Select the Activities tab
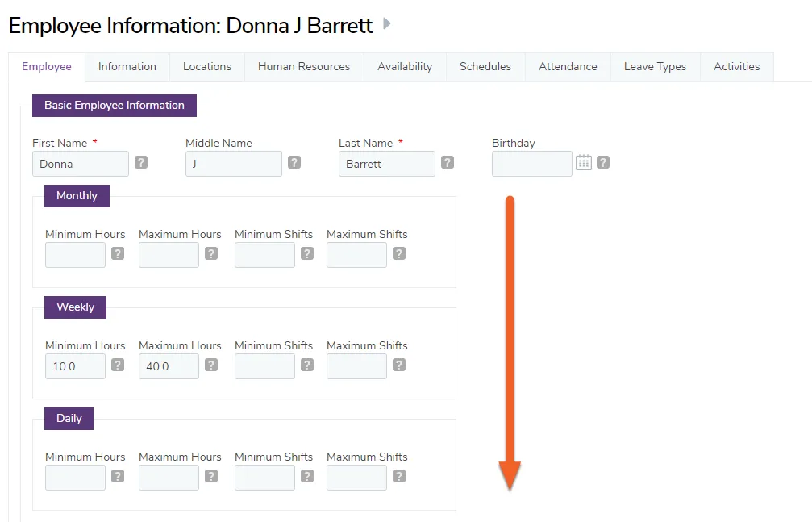 tap(737, 67)
